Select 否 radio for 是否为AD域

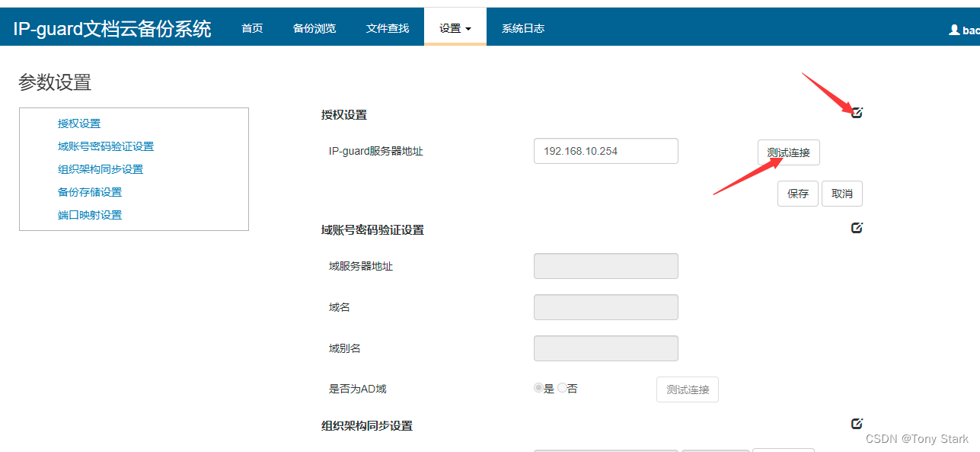tap(563, 388)
